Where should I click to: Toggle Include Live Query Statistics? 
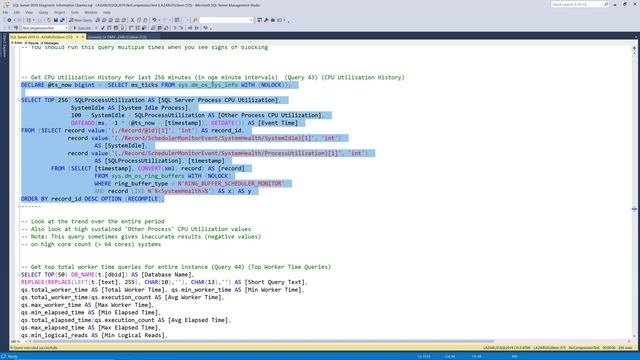(138, 28)
